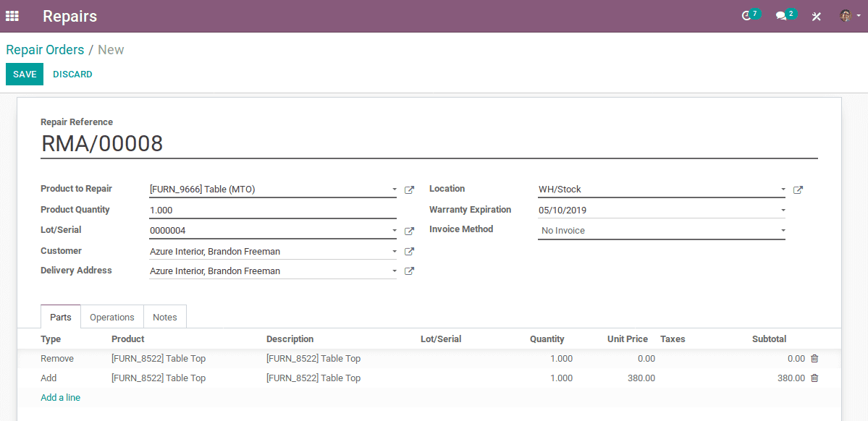868x421 pixels.
Task: Go back to Repair Orders breadcrumb
Action: [x=45, y=50]
